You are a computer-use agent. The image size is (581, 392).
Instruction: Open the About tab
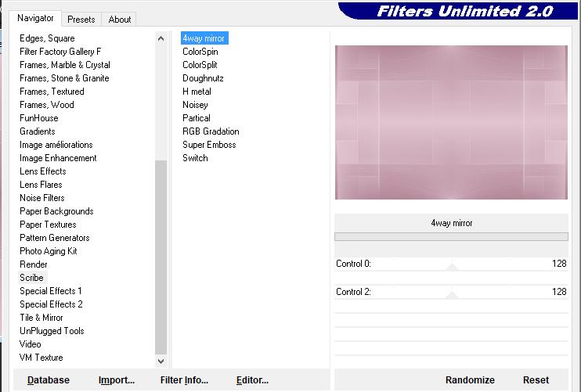pyautogui.click(x=119, y=20)
